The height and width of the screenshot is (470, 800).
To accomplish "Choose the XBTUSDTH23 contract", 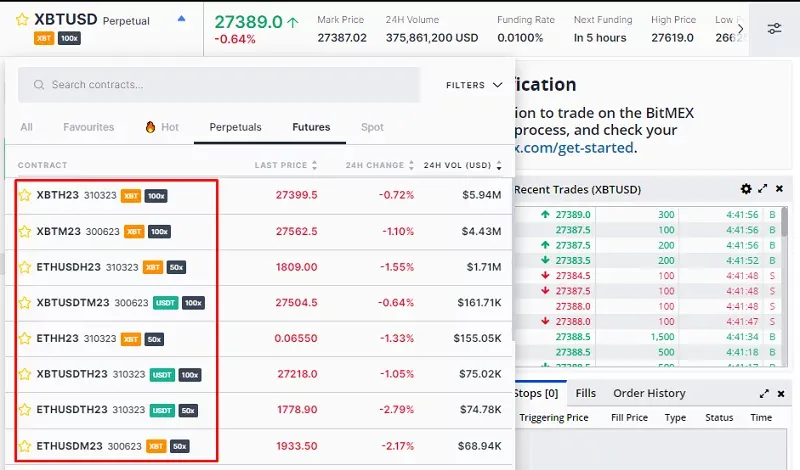I will coord(72,374).
